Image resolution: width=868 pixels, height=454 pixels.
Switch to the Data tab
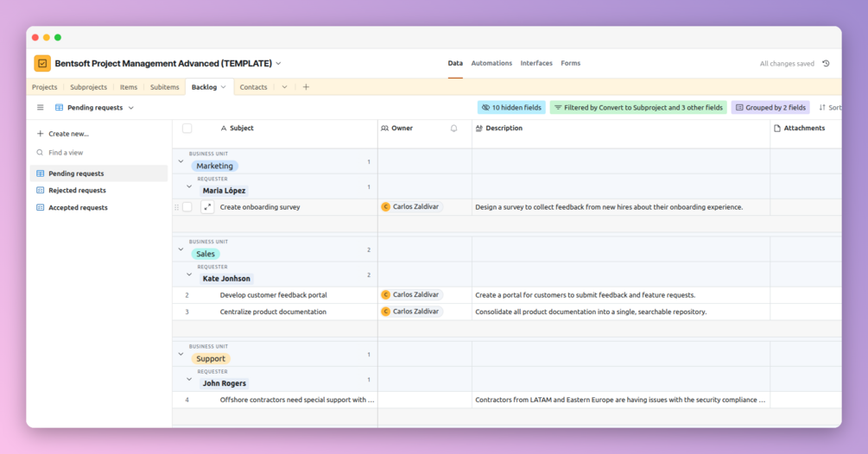[455, 63]
